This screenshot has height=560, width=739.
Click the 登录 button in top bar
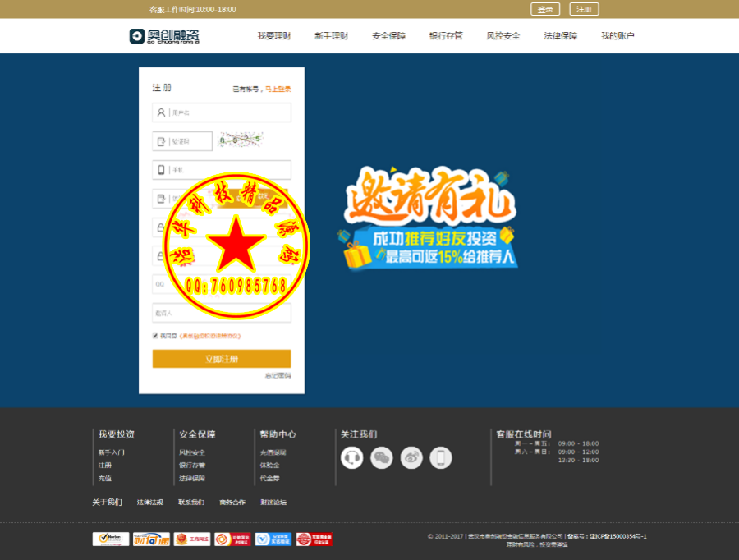(x=545, y=9)
